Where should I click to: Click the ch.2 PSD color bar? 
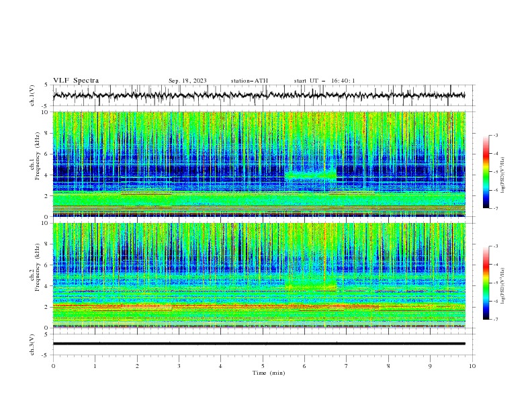pos(486,283)
